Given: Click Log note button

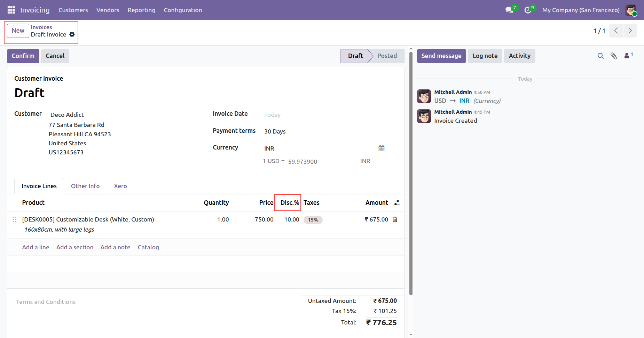Looking at the screenshot, I should [x=485, y=56].
